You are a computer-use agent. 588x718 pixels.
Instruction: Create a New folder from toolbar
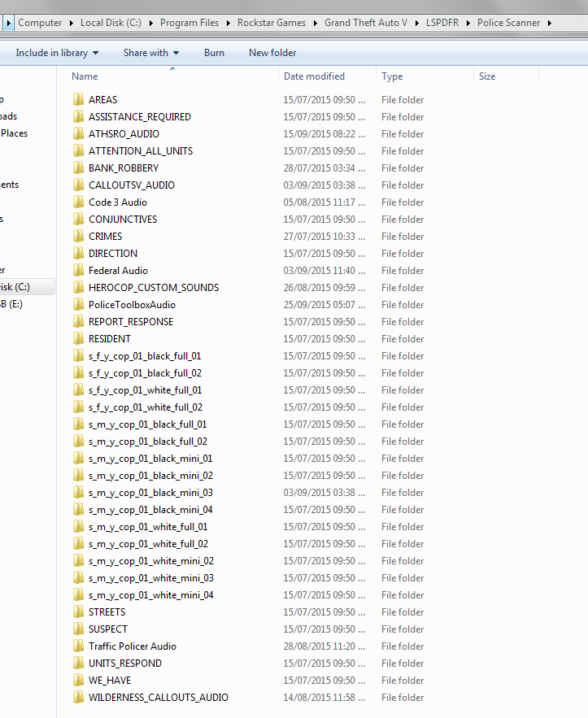pos(272,53)
